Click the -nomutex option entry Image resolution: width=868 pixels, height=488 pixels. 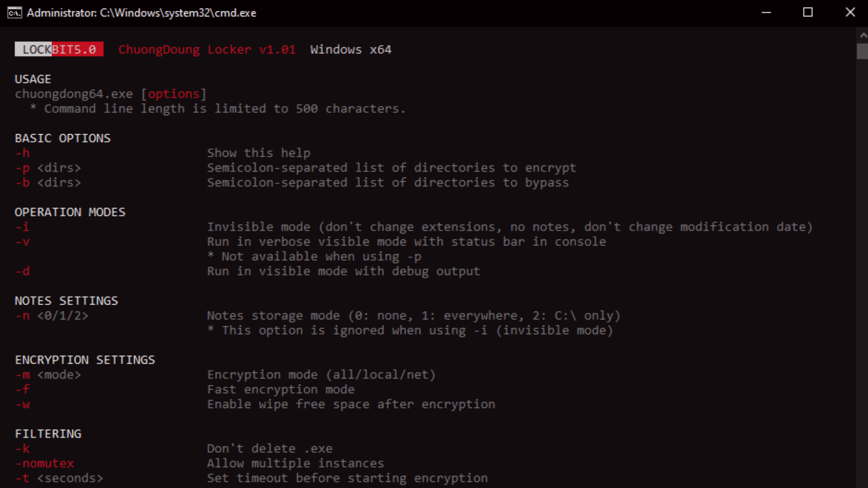click(44, 463)
